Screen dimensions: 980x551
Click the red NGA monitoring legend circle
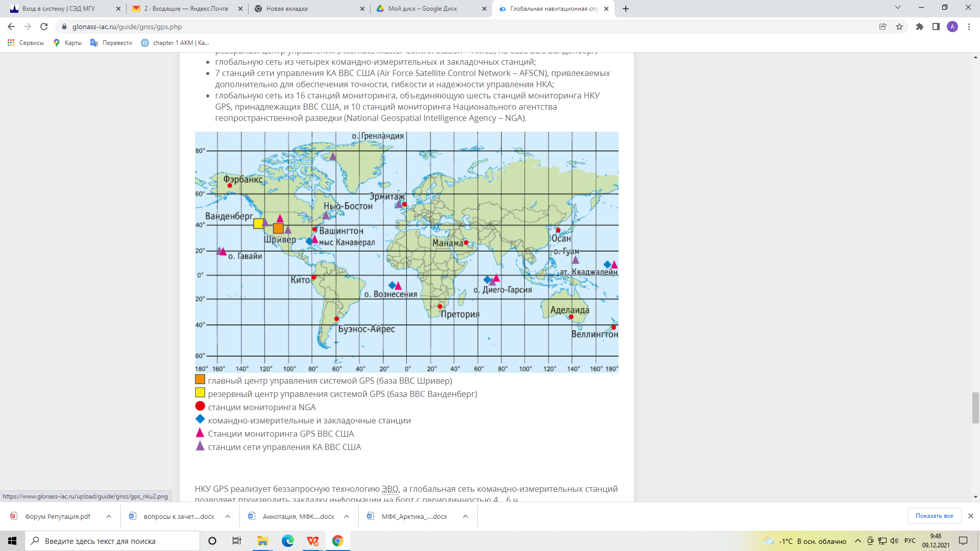pyautogui.click(x=200, y=406)
